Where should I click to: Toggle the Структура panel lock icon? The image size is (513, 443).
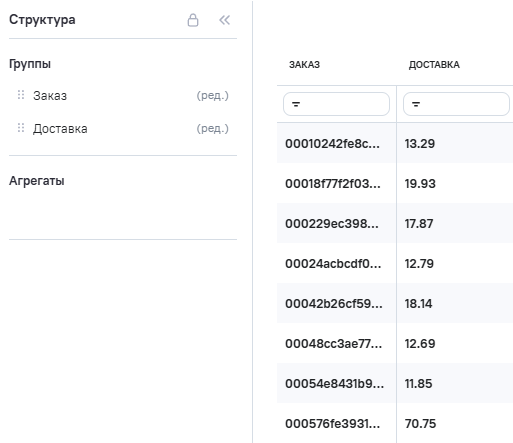193,20
